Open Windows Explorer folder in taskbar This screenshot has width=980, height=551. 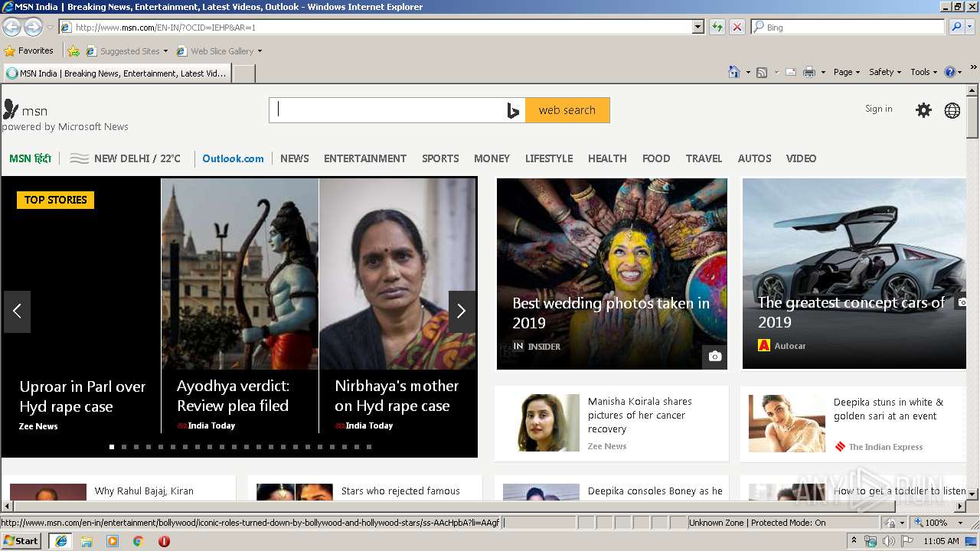(x=87, y=541)
